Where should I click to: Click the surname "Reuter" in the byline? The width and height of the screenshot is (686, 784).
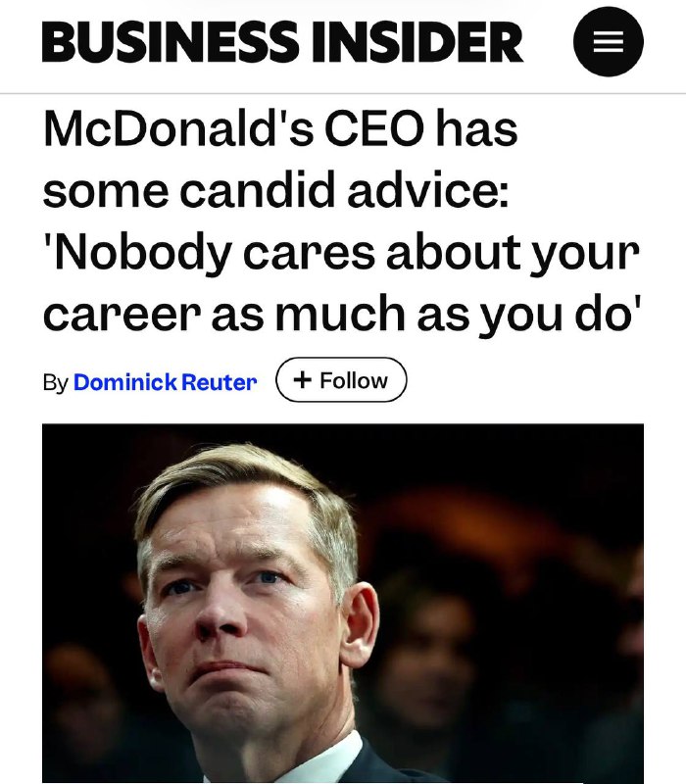point(219,381)
